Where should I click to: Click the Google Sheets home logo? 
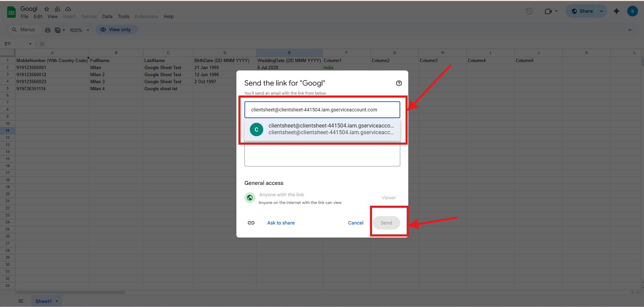11,12
